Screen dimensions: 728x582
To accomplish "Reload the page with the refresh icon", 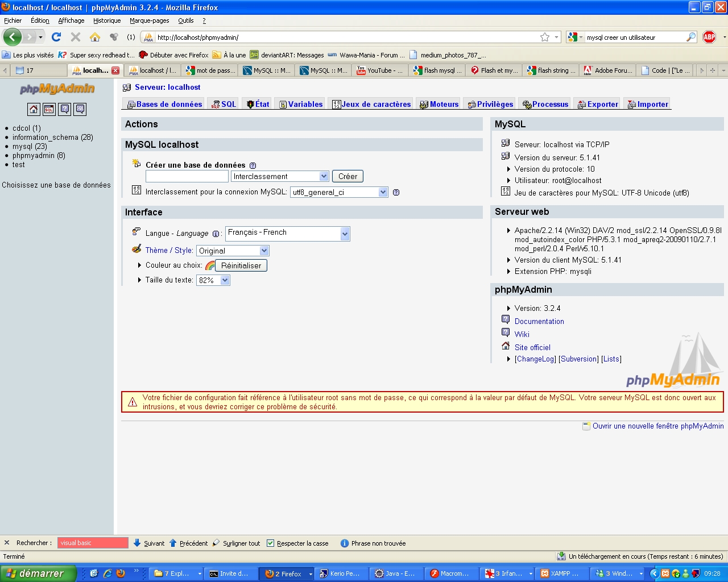I will pyautogui.click(x=56, y=37).
